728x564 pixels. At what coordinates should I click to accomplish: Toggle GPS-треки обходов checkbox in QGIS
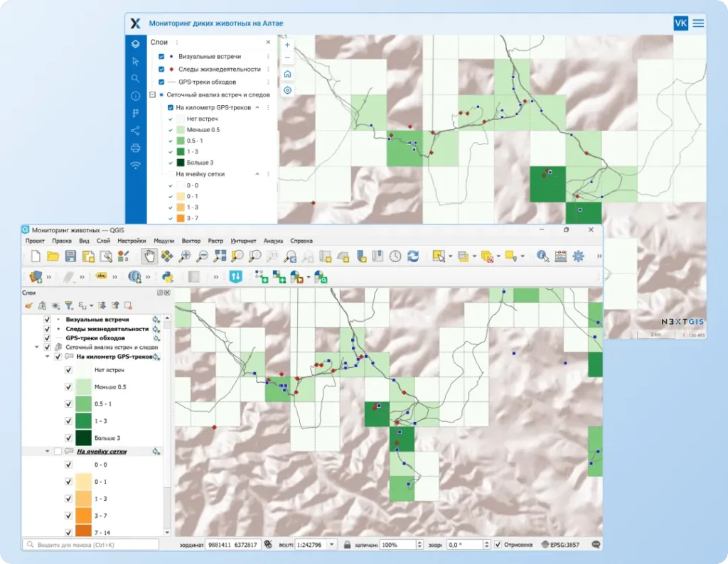[48, 338]
